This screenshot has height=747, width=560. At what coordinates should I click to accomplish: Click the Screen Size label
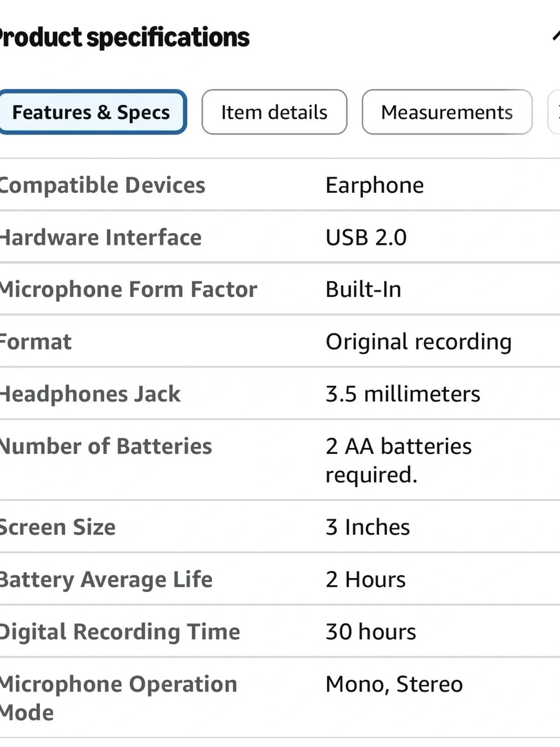point(58,527)
